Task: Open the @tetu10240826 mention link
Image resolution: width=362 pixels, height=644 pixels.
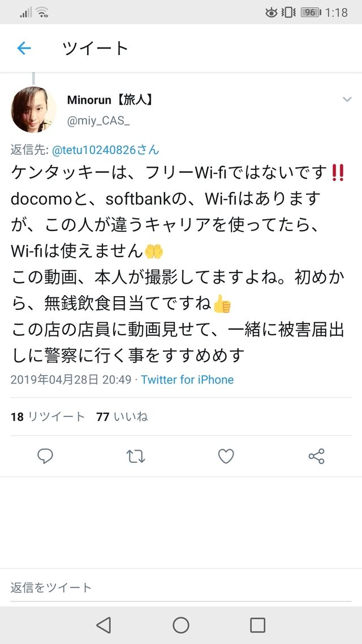Action: click(105, 150)
